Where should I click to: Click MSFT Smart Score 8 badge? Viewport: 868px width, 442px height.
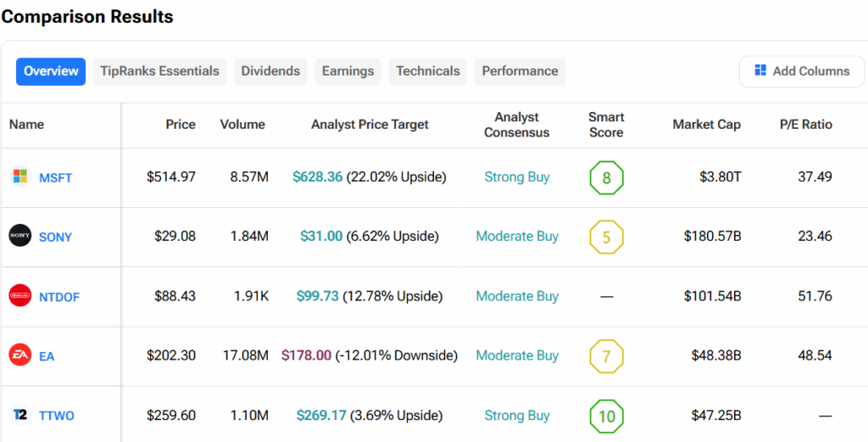[x=606, y=178]
